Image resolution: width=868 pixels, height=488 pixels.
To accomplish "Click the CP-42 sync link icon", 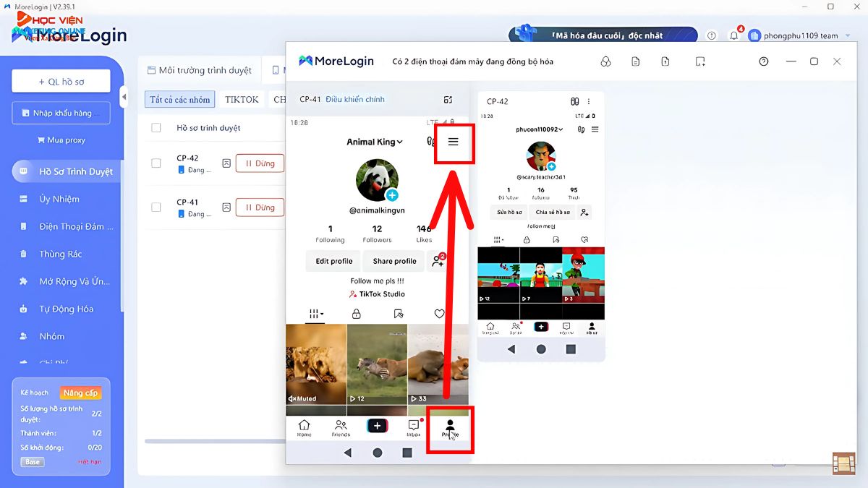I will (x=575, y=101).
